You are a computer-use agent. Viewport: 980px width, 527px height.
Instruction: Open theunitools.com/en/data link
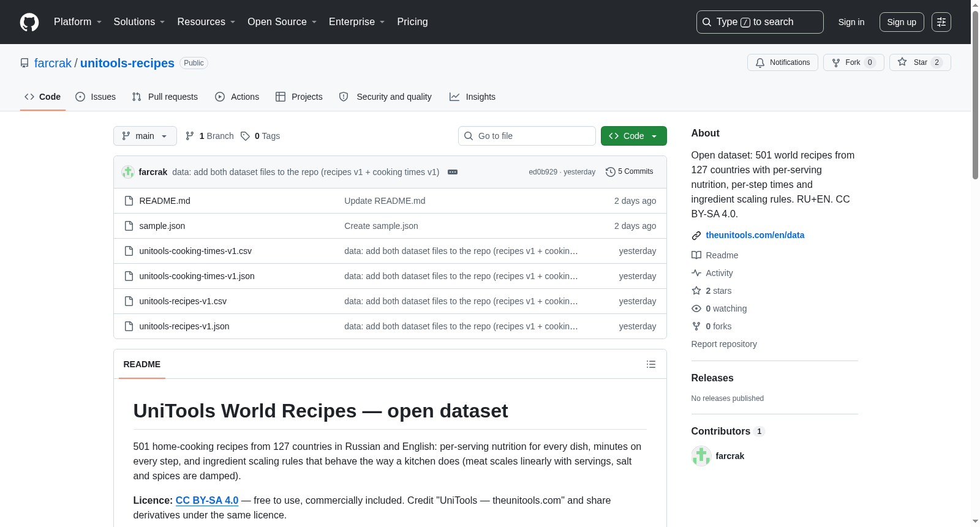pyautogui.click(x=755, y=235)
